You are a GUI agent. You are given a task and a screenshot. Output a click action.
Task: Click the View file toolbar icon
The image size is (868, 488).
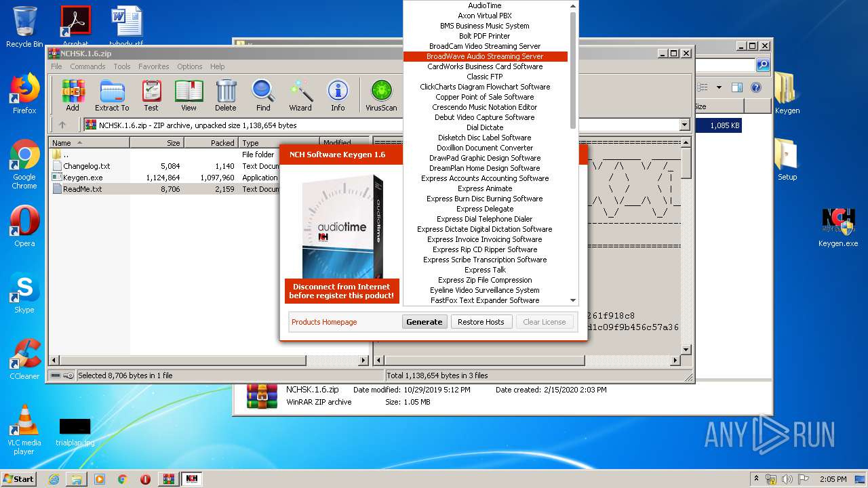(x=189, y=95)
